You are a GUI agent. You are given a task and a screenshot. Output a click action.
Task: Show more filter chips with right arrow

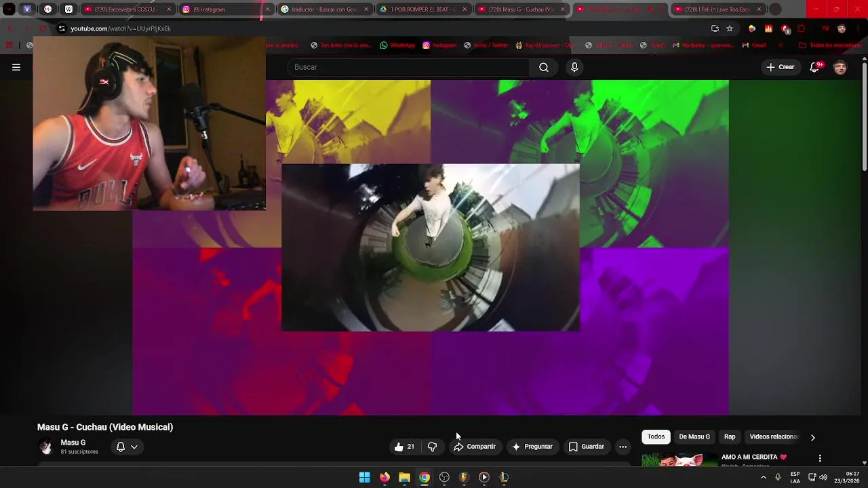(x=812, y=437)
